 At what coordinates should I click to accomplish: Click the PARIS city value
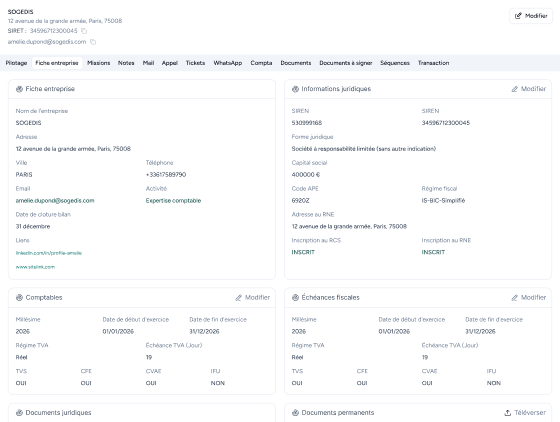[x=24, y=175]
